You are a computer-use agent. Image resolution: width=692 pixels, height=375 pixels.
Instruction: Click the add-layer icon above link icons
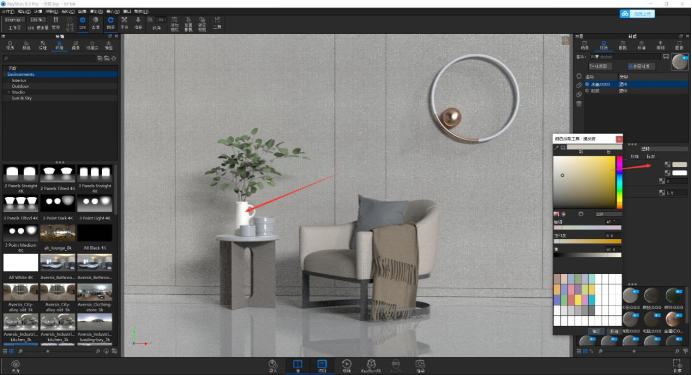tap(579, 76)
